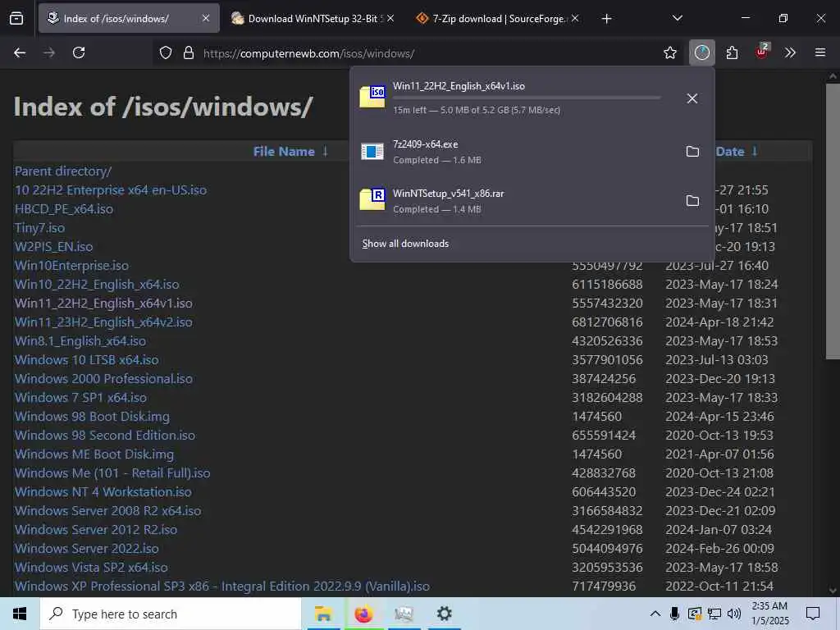The height and width of the screenshot is (630, 840).
Task: Close the 7-Zip download SourceForge tab
Action: pos(575,18)
